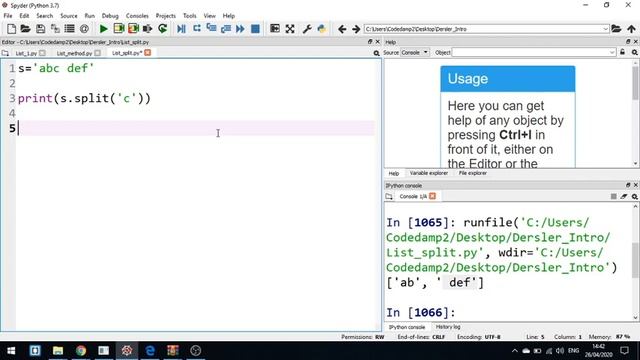
Task: Change to parent directory up arrow
Action: pos(631,29)
